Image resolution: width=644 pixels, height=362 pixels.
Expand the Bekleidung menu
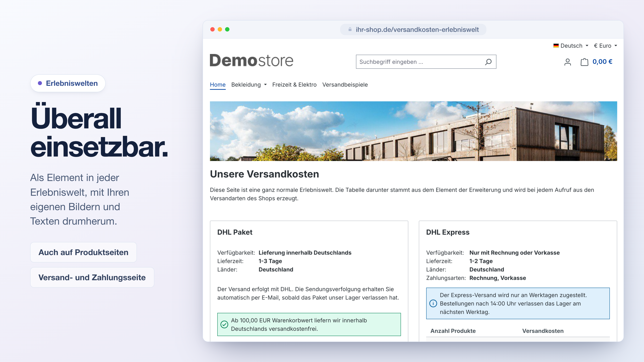pos(249,85)
